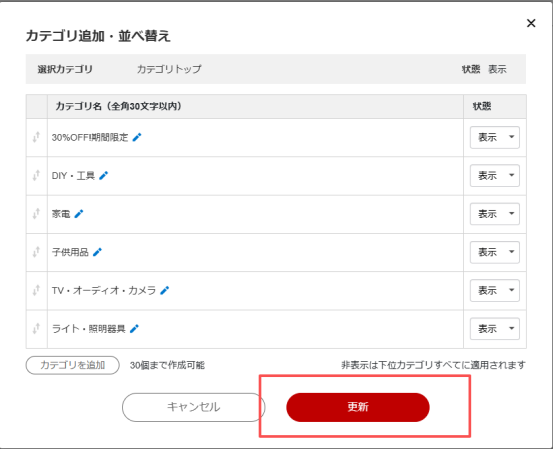The width and height of the screenshot is (554, 449).
Task: Edit the 家電 category name
Action: [x=79, y=214]
